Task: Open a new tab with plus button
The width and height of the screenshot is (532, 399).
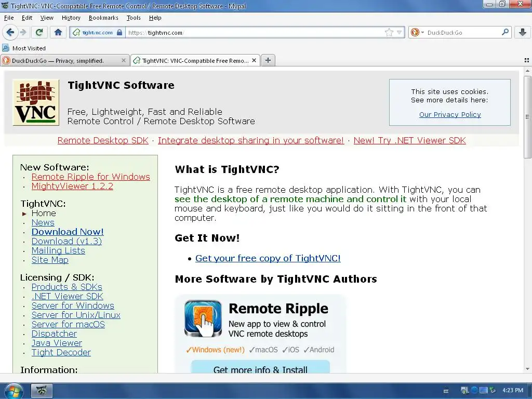Action: pos(268,60)
